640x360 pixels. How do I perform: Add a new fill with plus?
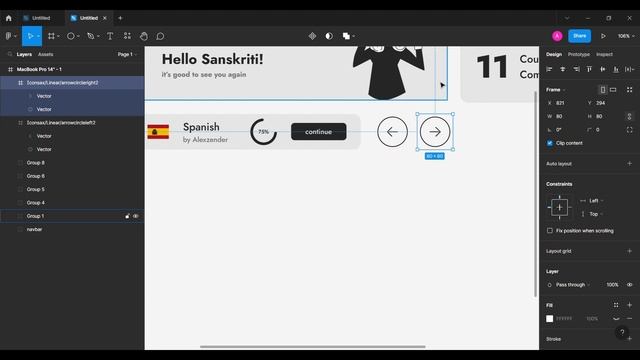[629, 305]
